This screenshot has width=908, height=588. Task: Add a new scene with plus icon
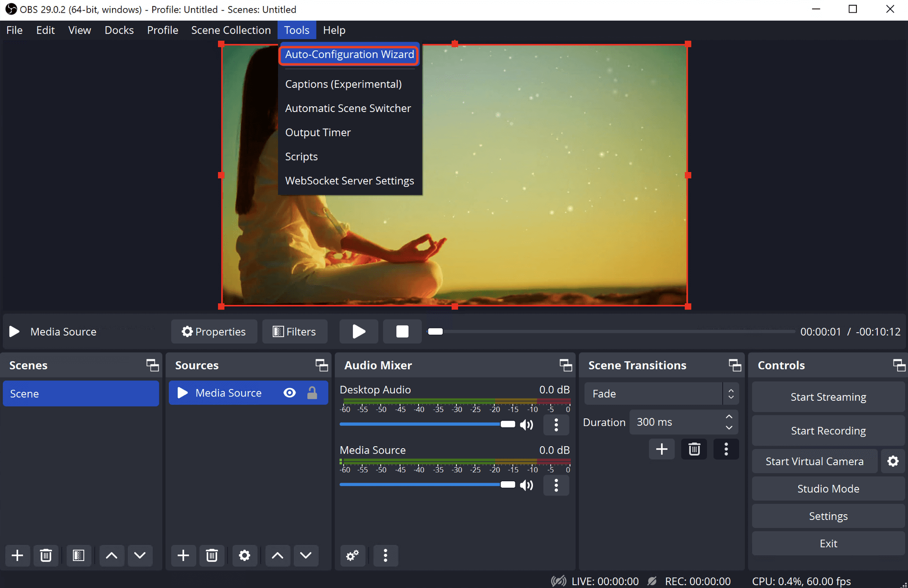tap(17, 555)
